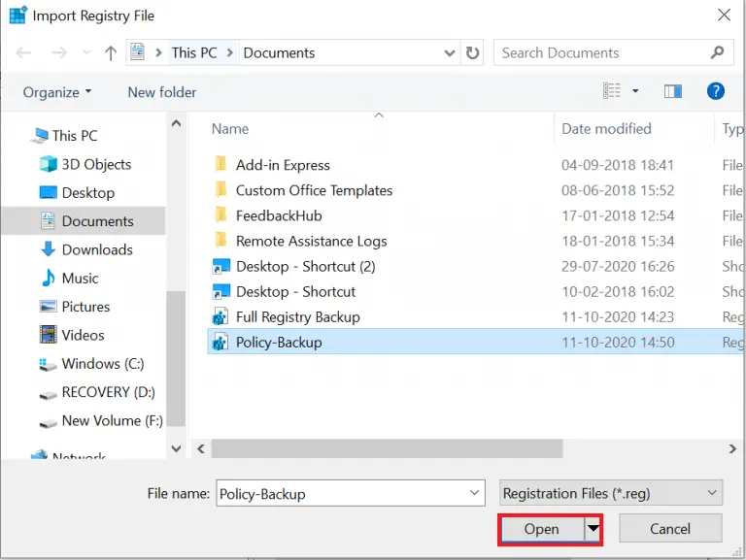Click the horizontal scrollbar thumb
This screenshot has width=746, height=560.
387,448
